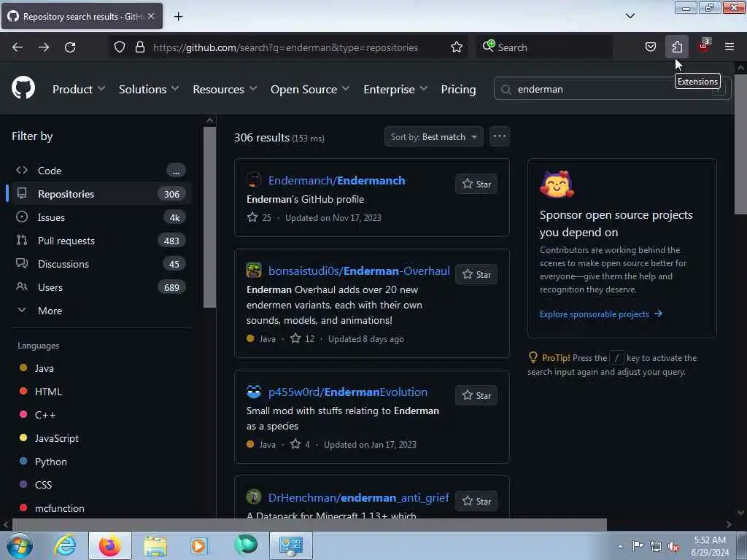This screenshot has width=747, height=560.
Task: Open Windows Start menu orb
Action: click(x=20, y=545)
